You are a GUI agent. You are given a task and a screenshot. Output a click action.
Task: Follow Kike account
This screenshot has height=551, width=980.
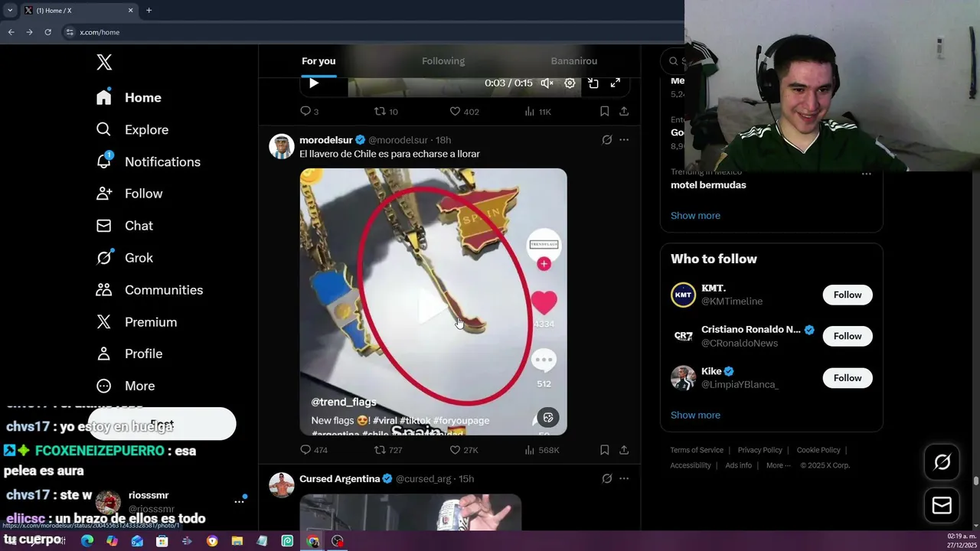pos(848,378)
